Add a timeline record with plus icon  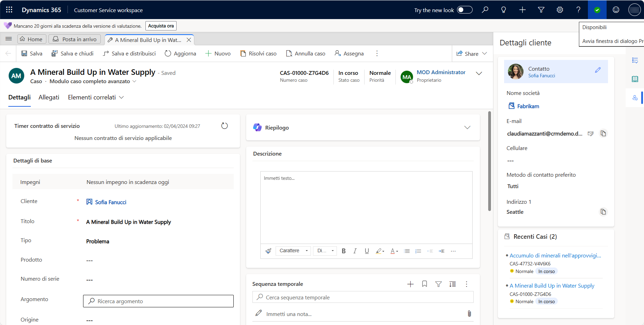pyautogui.click(x=411, y=284)
